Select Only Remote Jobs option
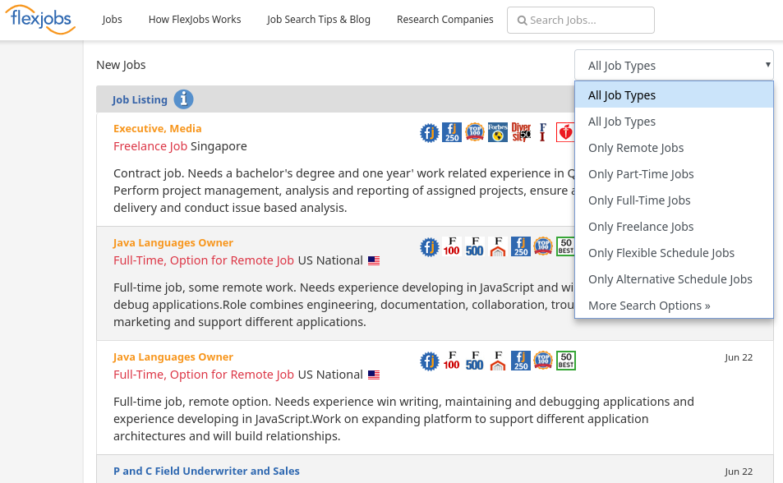This screenshot has height=483, width=783. pos(636,148)
